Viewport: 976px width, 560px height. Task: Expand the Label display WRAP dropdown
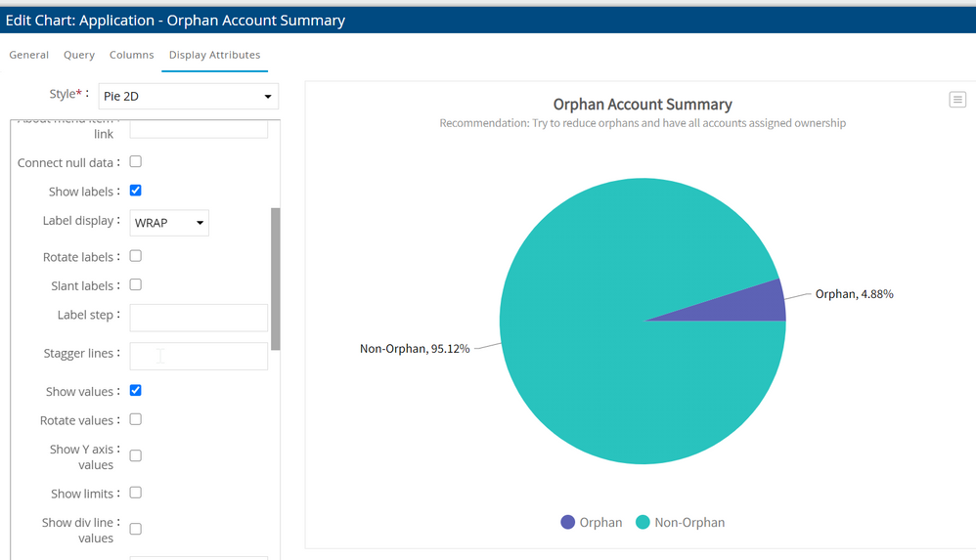click(x=169, y=223)
